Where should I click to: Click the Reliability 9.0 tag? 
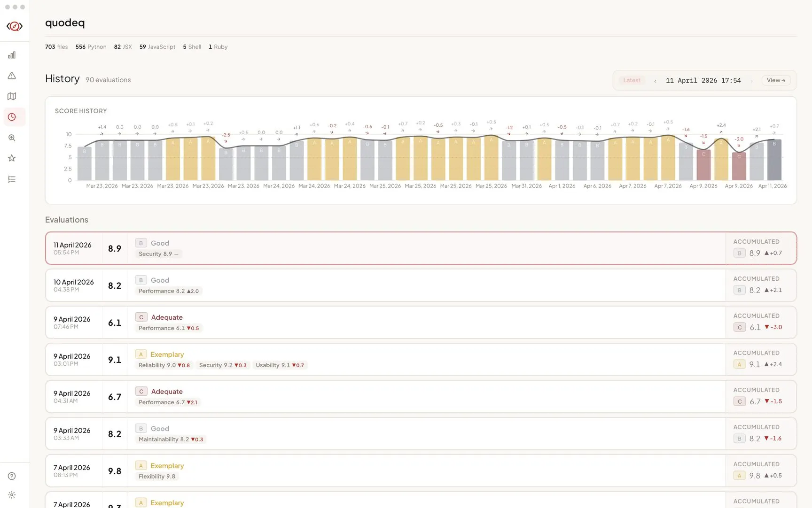[x=164, y=365]
